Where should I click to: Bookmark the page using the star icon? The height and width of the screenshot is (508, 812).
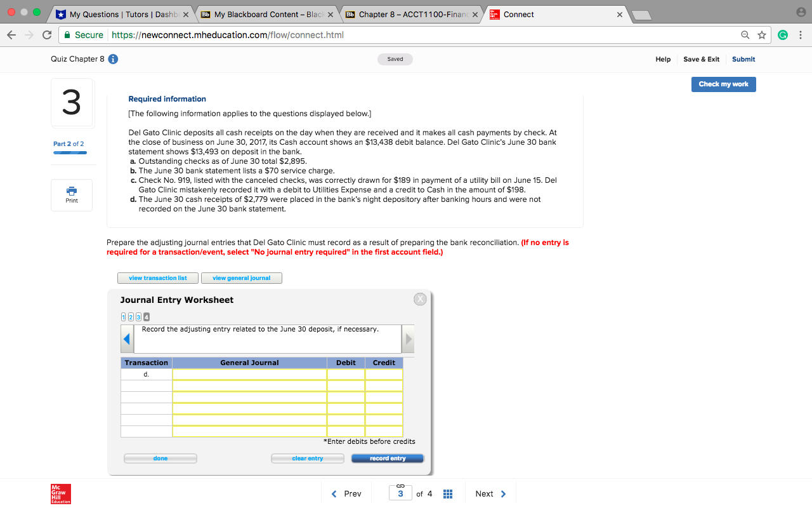[x=763, y=35]
